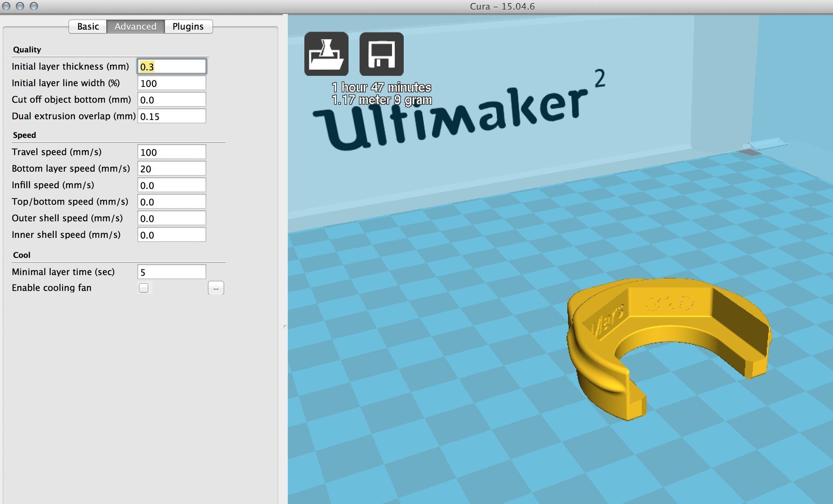Focus the Cut off object bottom field
833x504 pixels.
(x=171, y=100)
